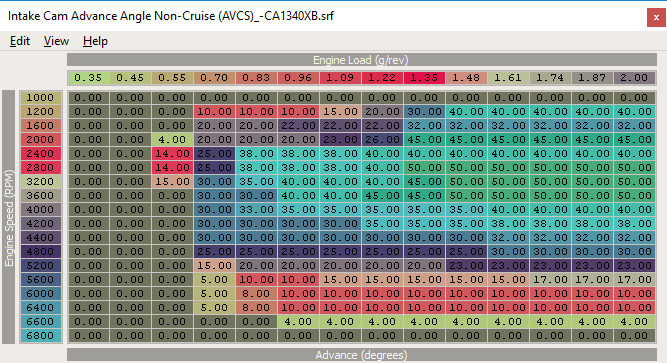The height and width of the screenshot is (363, 667).
Task: Select the 45.00 cell in the 3200 row
Action: pos(424,182)
